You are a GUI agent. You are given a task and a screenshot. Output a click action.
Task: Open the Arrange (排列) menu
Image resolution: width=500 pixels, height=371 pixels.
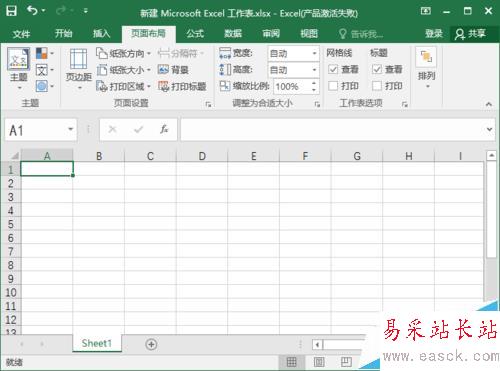426,69
